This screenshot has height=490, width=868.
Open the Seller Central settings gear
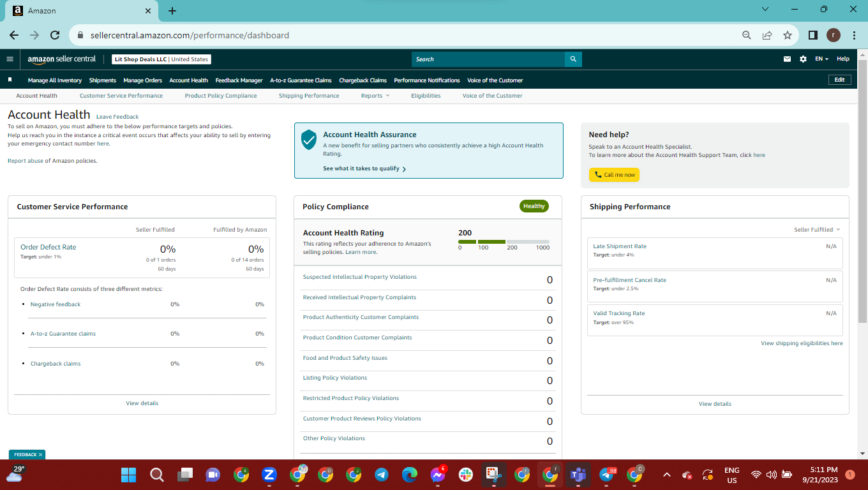(x=803, y=59)
